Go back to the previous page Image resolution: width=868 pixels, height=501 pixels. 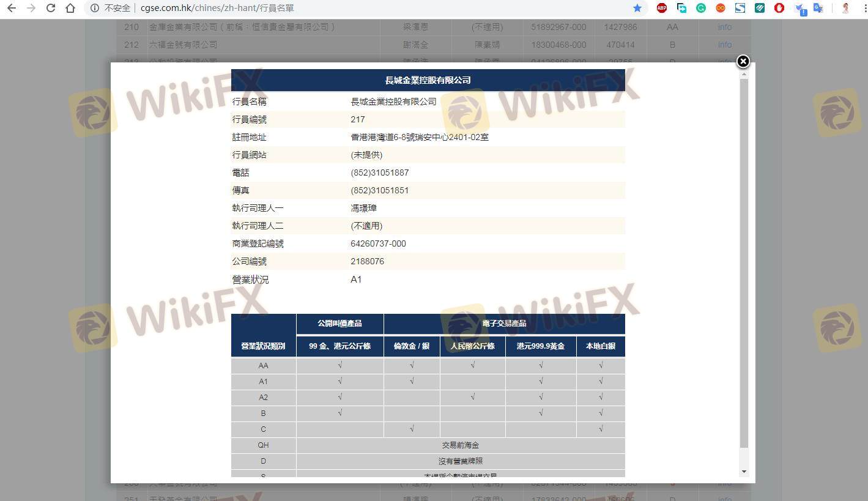pyautogui.click(x=11, y=9)
